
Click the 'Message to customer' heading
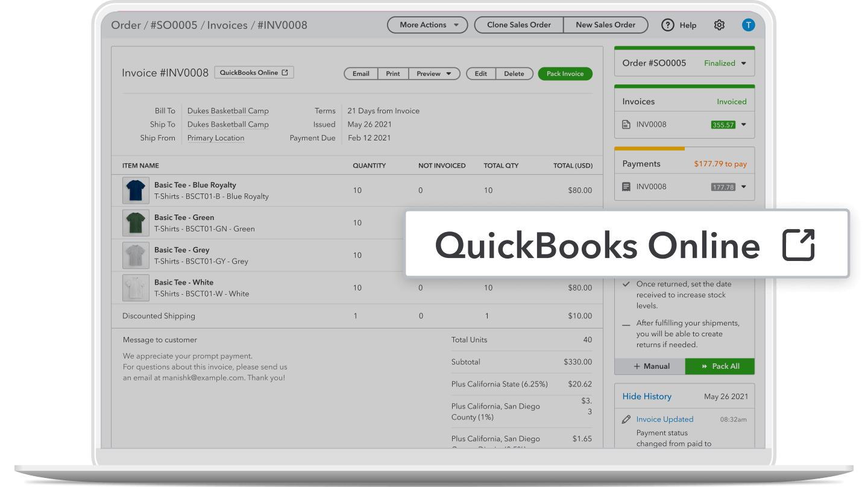pos(160,340)
